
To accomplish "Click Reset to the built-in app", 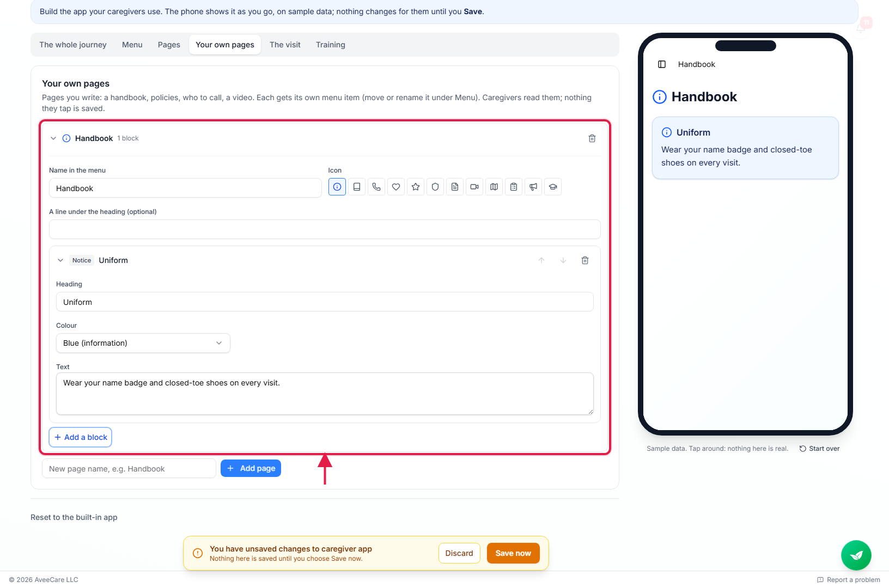I will point(74,517).
